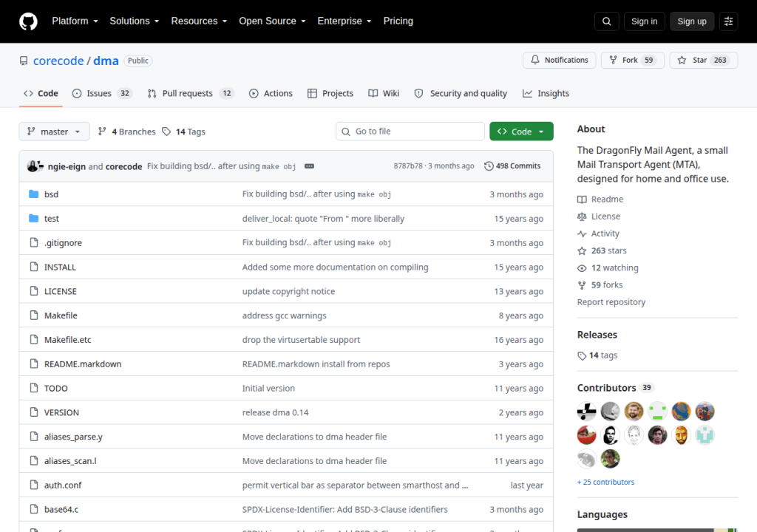The height and width of the screenshot is (532, 757).
Task: Click the Report repository link
Action: 611,302
